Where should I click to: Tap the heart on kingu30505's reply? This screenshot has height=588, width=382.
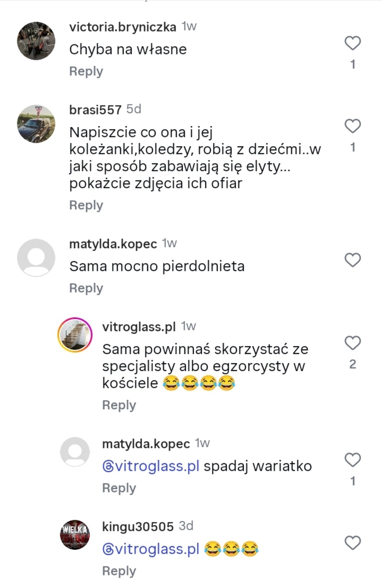(x=352, y=543)
